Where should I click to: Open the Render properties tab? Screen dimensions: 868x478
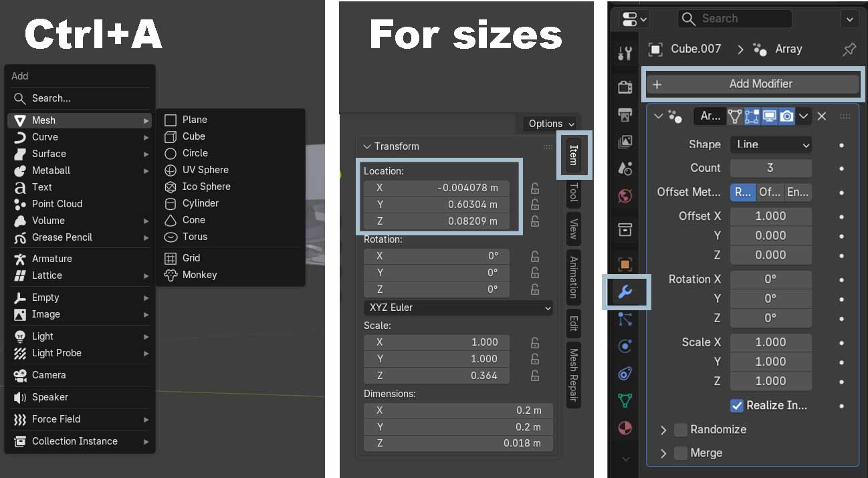[x=625, y=87]
